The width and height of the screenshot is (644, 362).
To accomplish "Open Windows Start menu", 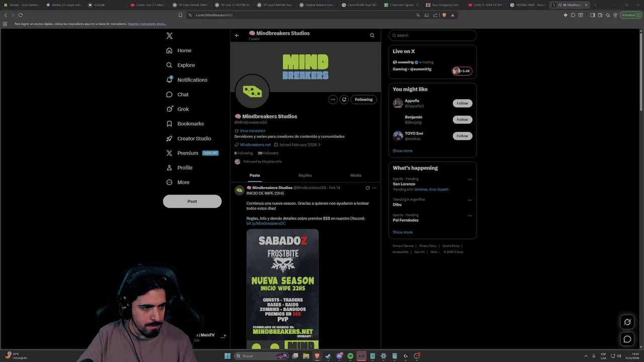I will [x=227, y=356].
